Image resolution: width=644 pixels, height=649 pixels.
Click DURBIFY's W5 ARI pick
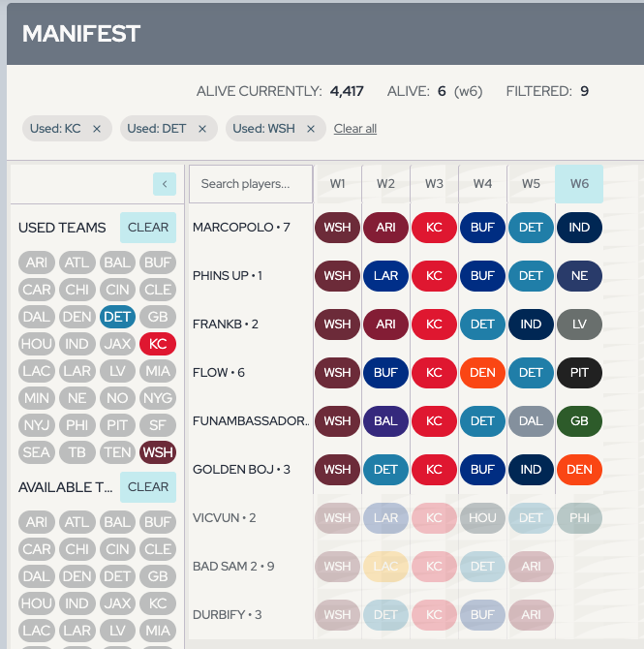tap(531, 615)
